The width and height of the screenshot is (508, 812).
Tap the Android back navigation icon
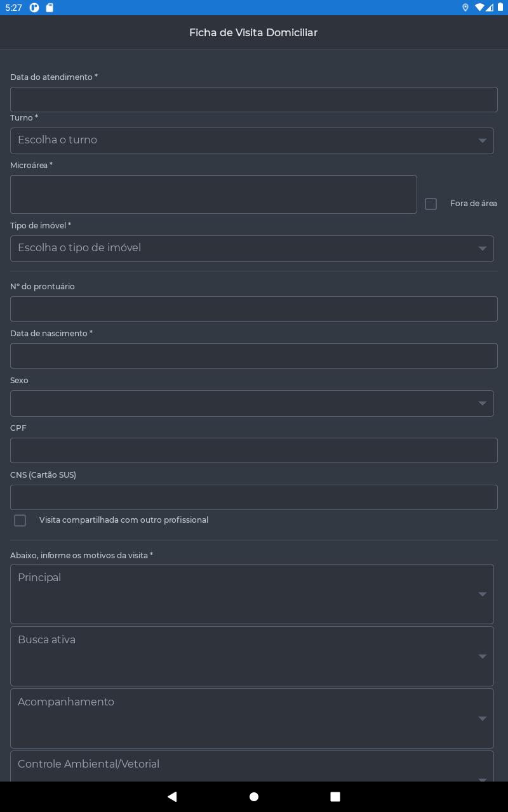(172, 797)
